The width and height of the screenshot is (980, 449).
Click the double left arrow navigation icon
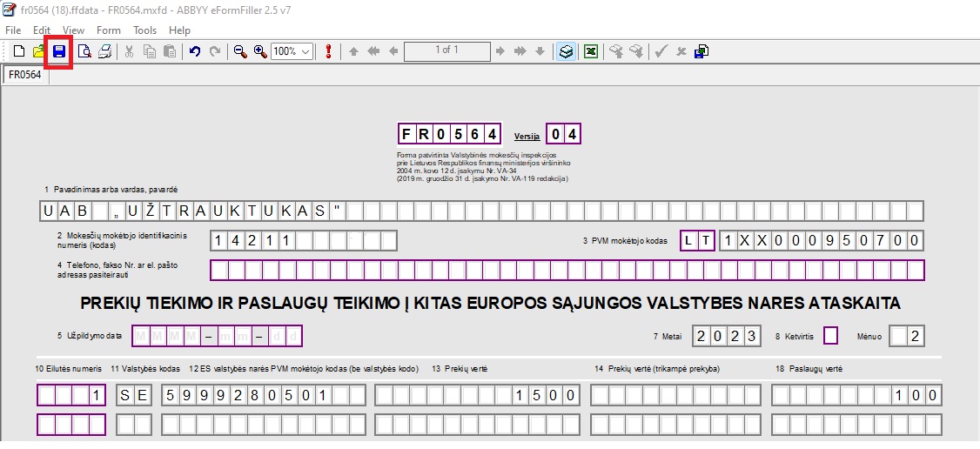point(373,52)
